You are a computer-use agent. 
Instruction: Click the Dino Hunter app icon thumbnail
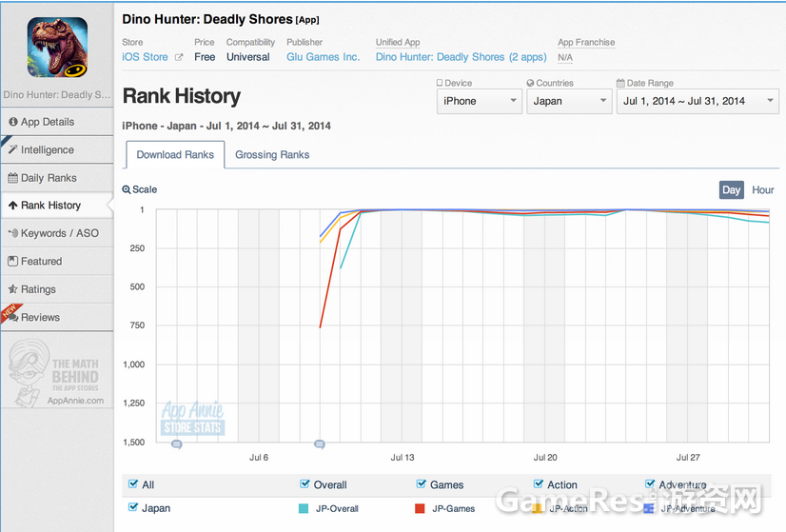[x=57, y=48]
